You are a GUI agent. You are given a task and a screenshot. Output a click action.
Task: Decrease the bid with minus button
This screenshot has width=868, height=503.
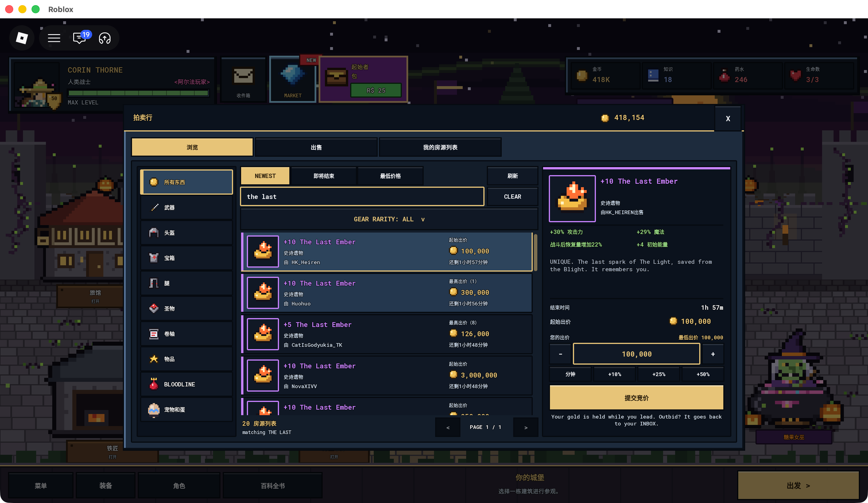[x=560, y=354]
